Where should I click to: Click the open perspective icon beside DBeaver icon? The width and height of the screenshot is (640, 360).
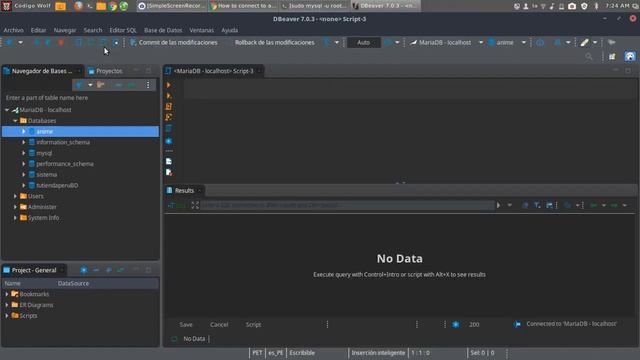612,57
